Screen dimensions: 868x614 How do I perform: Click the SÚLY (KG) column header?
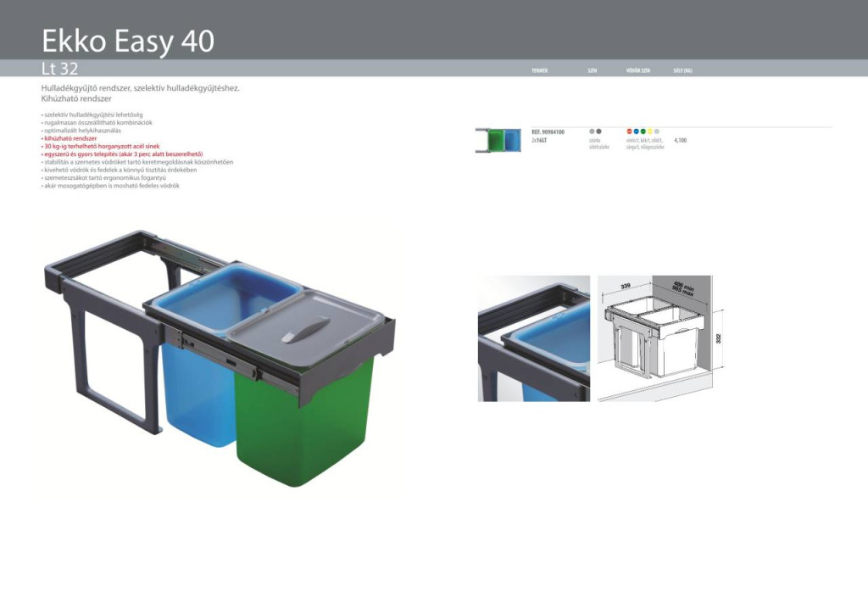682,70
